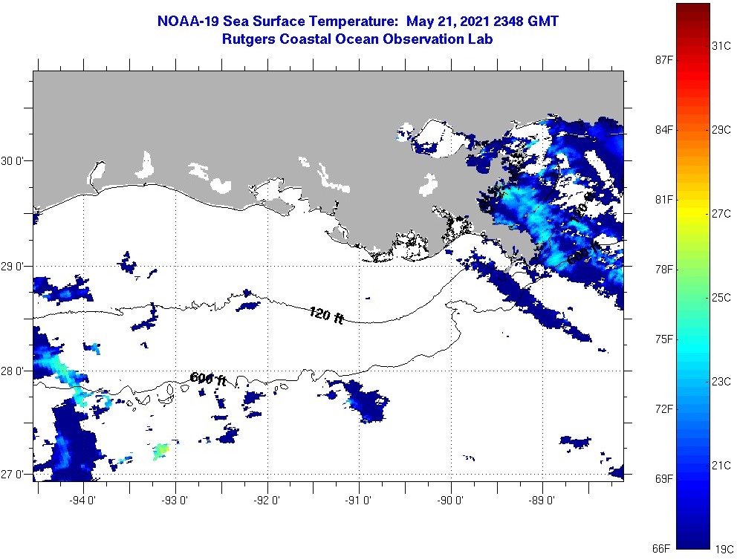Click the '69F' colorbar label
Viewport: 737px width, 560px height.
[663, 479]
